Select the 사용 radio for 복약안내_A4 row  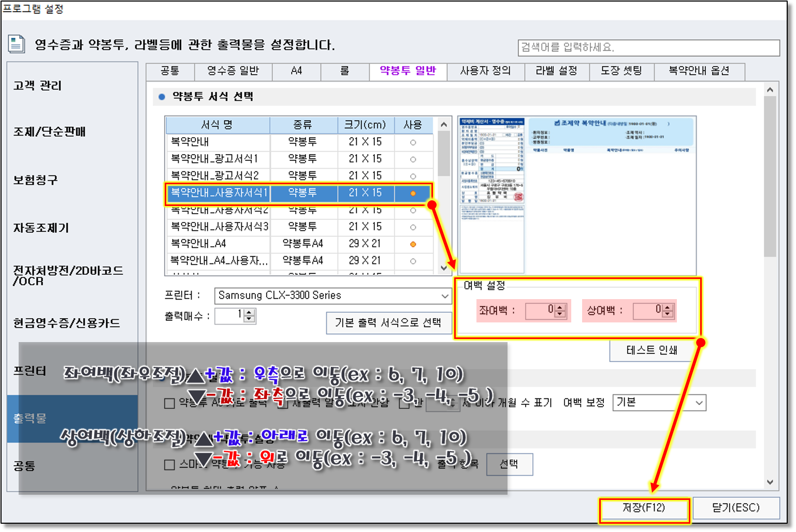[413, 244]
